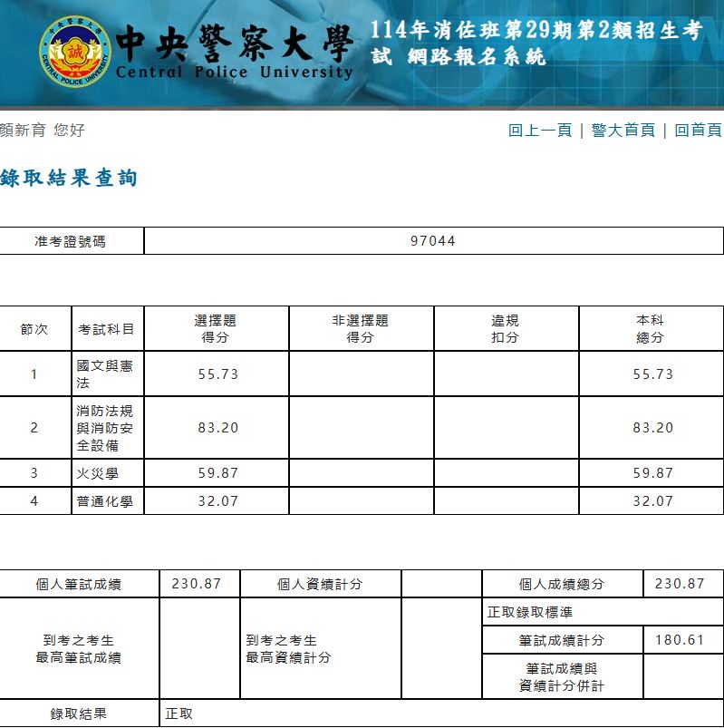The image size is (724, 728).
Task: Click the 筆試成績計分 label
Action: 562,641
